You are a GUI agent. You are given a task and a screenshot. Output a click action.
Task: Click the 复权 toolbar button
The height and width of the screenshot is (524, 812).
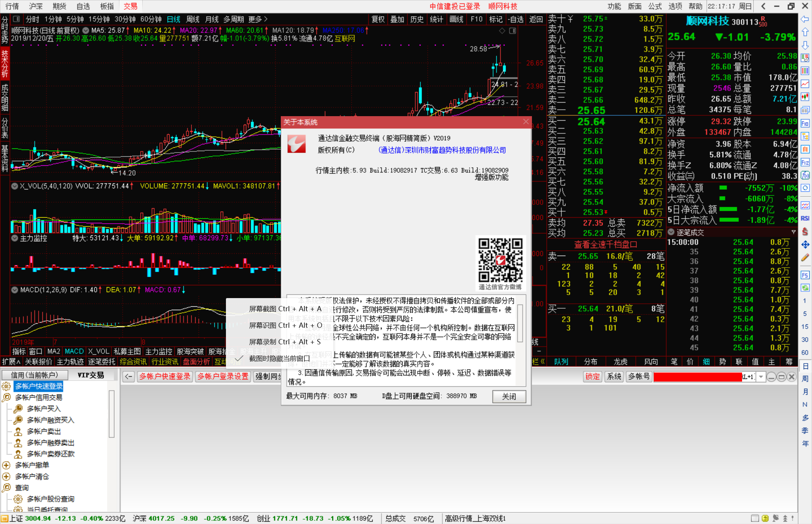click(378, 19)
